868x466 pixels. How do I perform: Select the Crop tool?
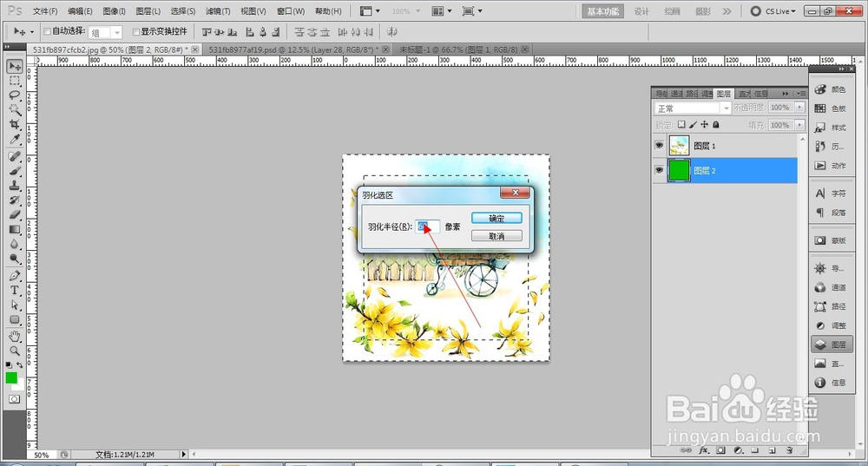(x=15, y=124)
